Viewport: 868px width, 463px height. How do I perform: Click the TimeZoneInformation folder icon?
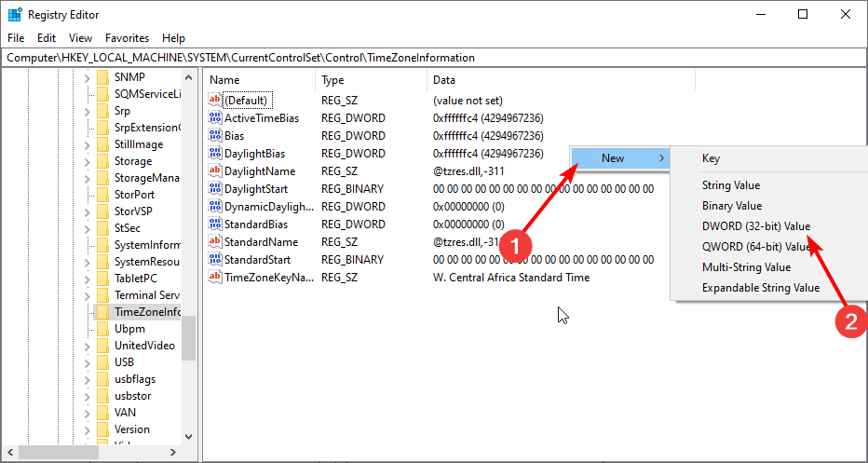tap(102, 312)
